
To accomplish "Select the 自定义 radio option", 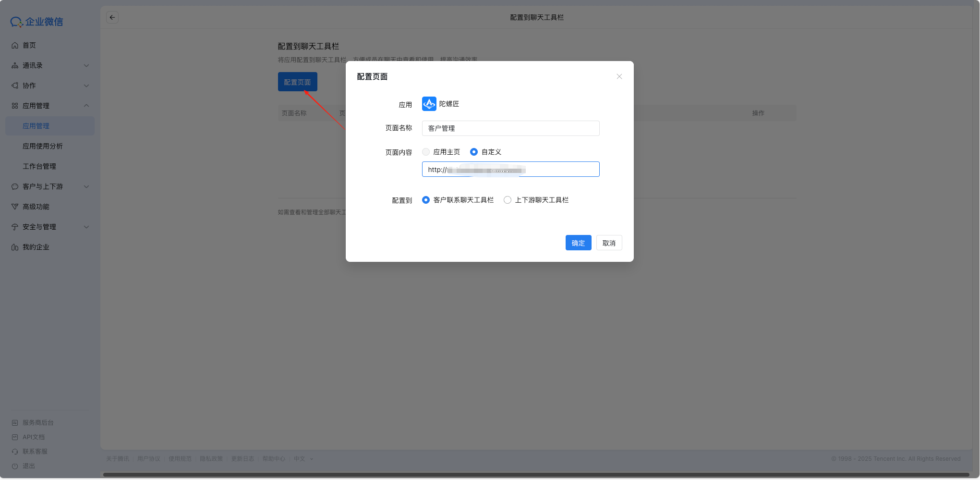I will tap(474, 152).
